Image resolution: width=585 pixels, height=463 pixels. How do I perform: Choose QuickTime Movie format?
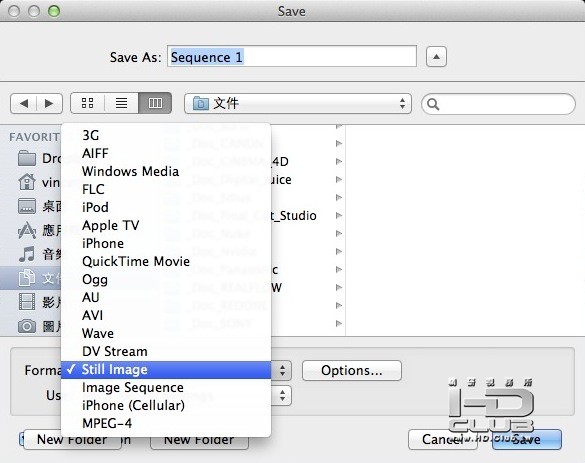[166, 261]
